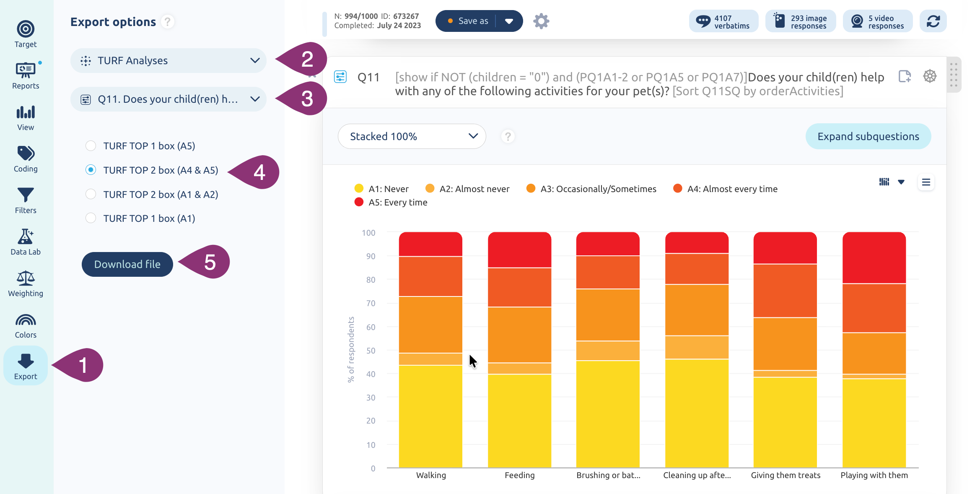Click the refresh icon in top bar
Screen dimensions: 980x494
(x=933, y=21)
